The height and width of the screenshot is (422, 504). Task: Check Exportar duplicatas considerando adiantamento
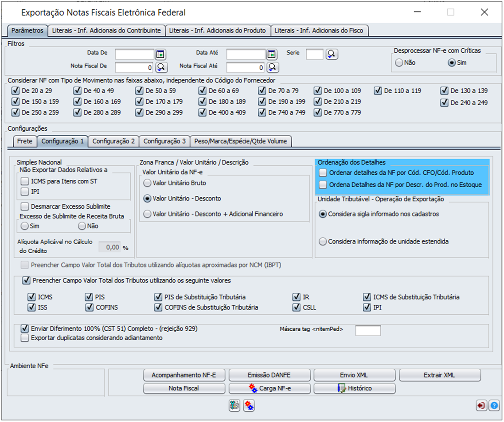(25, 338)
